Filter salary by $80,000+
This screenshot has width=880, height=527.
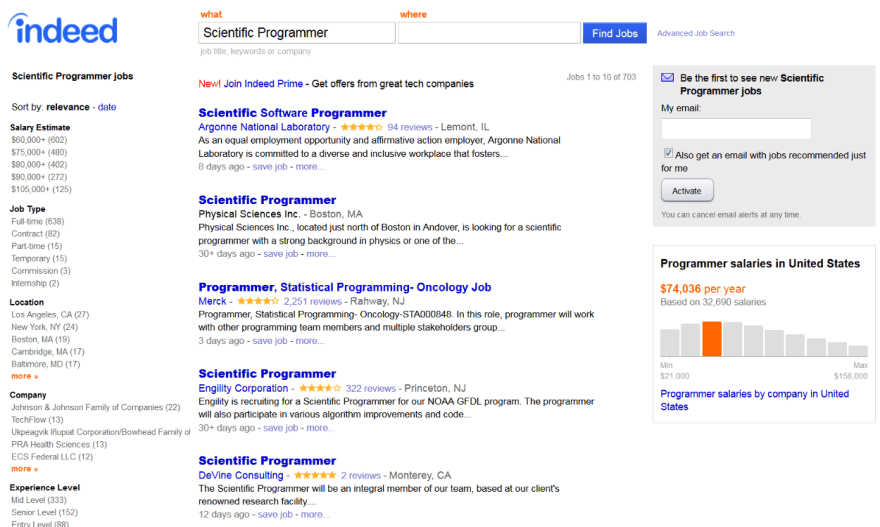click(x=39, y=164)
